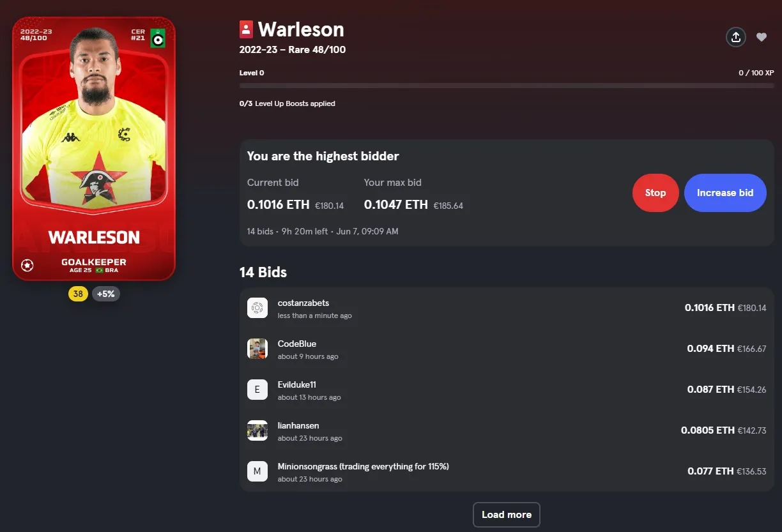This screenshot has width=782, height=532.
Task: Open lianhansen's profile avatar
Action: point(257,430)
